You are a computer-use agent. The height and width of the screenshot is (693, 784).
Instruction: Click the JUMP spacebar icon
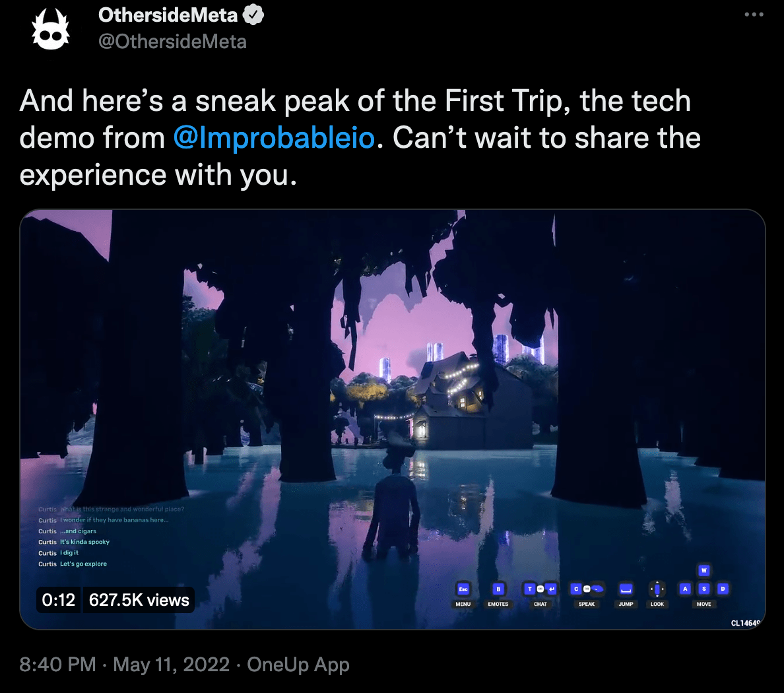click(x=626, y=589)
